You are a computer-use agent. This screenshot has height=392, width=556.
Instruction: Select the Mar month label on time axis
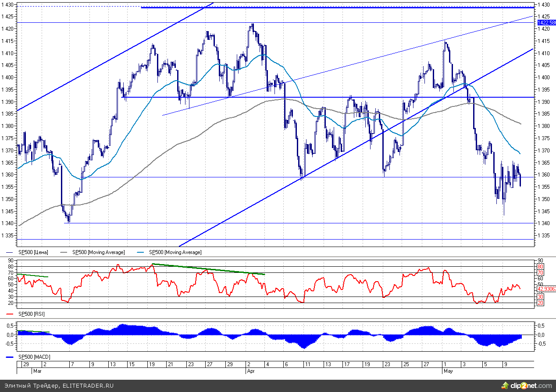[38, 370]
